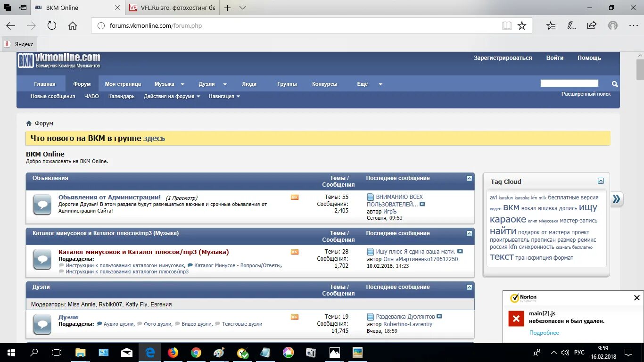Open the Люди menu item

[249, 84]
